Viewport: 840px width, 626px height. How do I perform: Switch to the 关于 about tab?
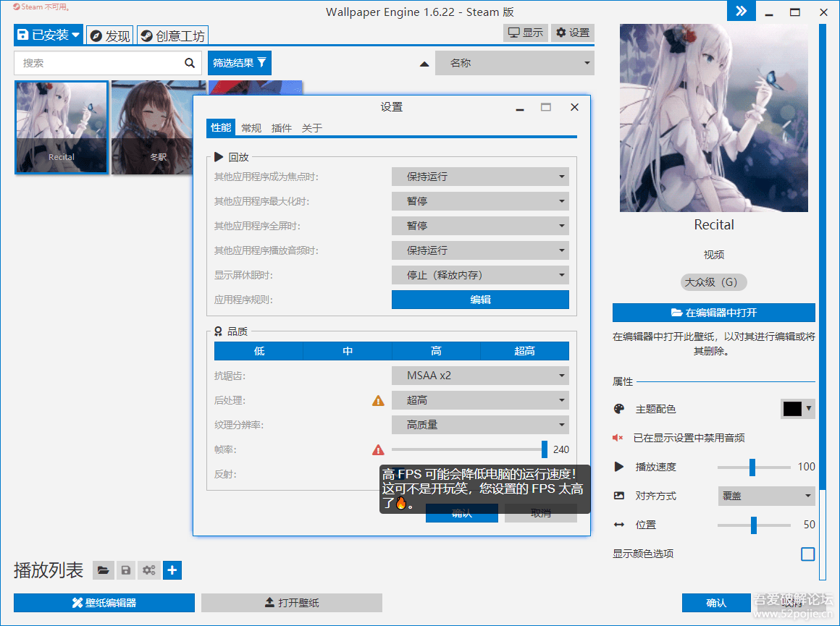coord(312,128)
